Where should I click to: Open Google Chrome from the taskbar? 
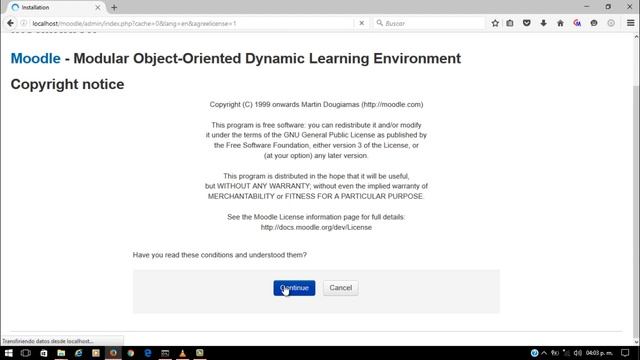click(131, 353)
